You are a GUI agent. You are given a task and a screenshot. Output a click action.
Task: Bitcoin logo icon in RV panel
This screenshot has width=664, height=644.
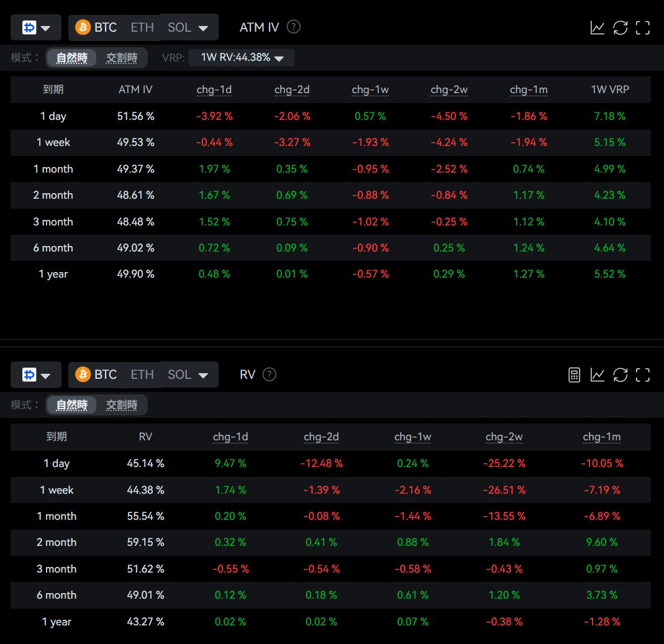coord(83,374)
